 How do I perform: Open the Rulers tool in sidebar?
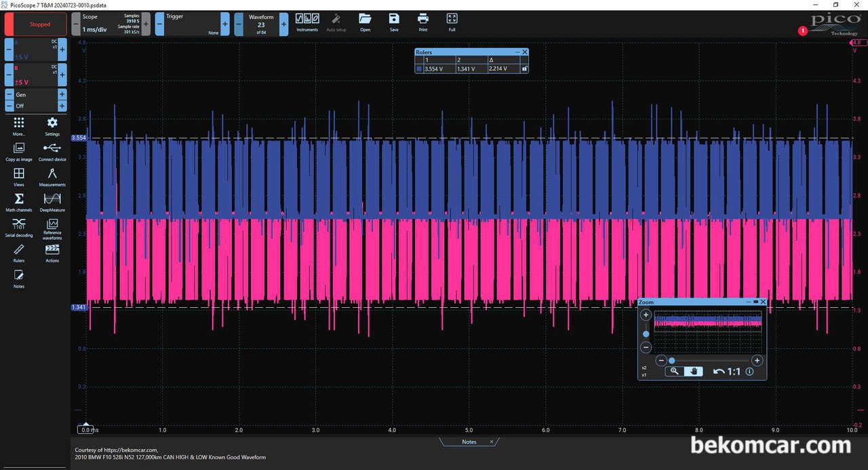19,252
